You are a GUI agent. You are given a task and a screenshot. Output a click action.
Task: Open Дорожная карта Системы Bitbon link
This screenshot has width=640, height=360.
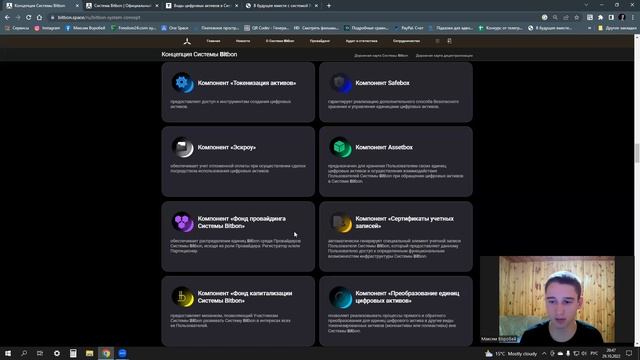coord(381,56)
